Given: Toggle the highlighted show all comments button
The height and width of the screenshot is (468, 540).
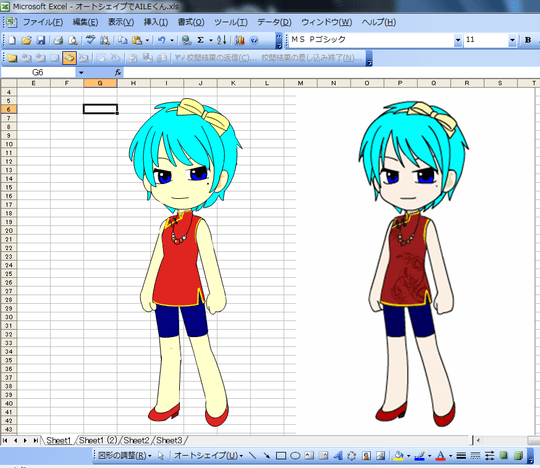Looking at the screenshot, I should [x=69, y=58].
